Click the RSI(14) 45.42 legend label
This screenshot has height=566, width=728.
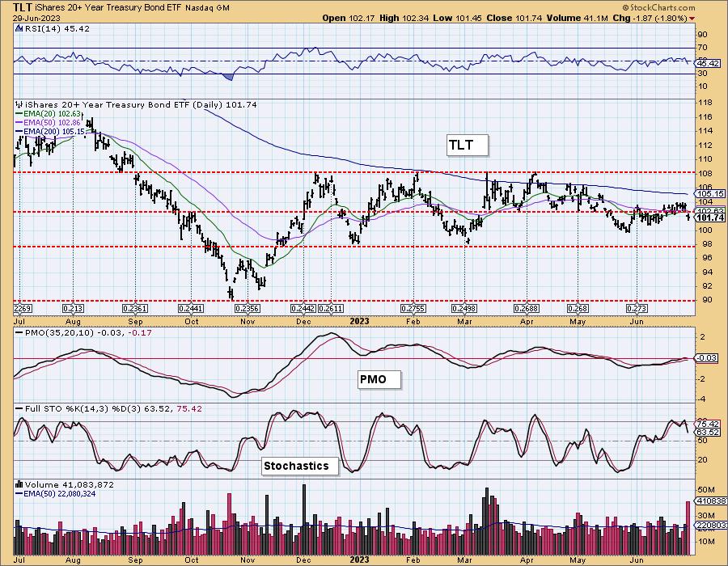pos(56,28)
